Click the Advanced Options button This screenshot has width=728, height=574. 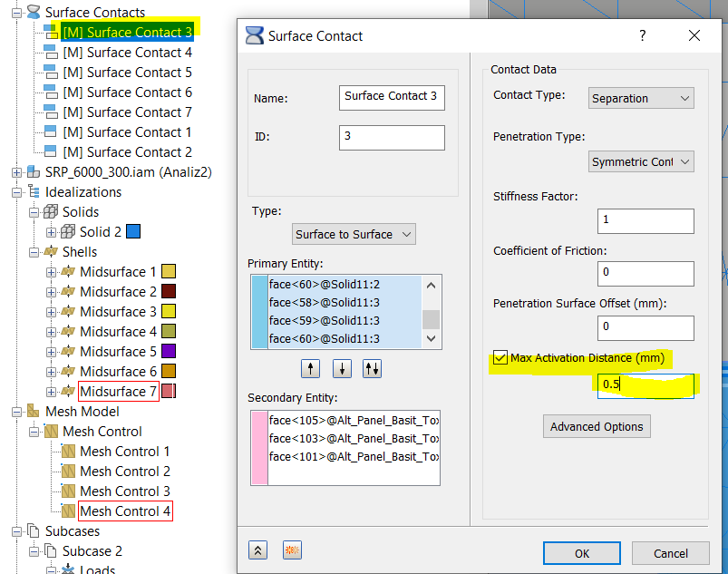click(x=597, y=426)
